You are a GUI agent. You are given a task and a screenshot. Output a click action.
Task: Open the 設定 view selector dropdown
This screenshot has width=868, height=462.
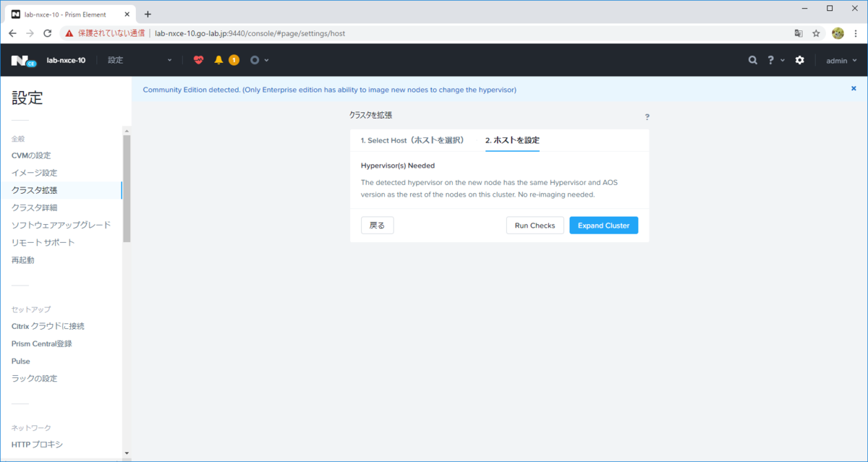(140, 60)
